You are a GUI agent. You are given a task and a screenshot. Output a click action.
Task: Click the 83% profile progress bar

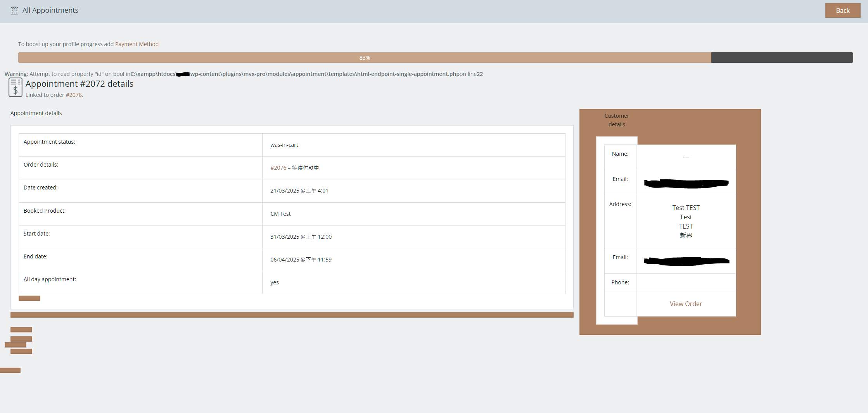coord(364,58)
